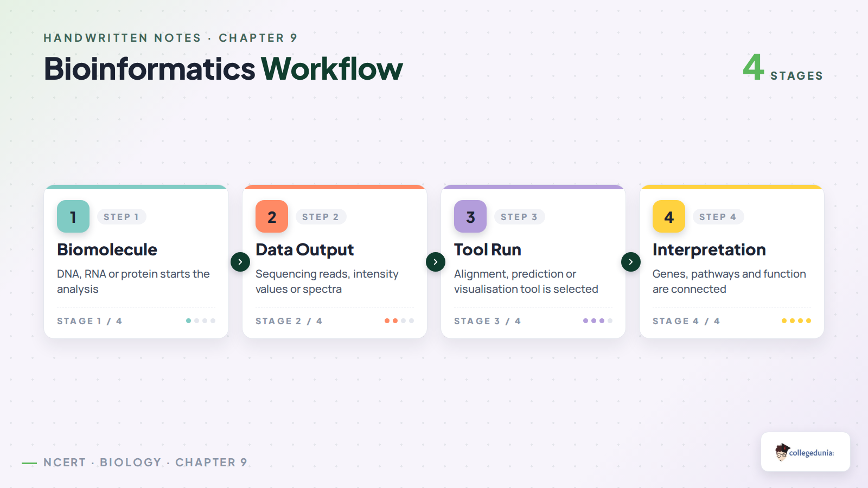Screen dimensions: 868x488
Task: Click text 'Sequencing reads, intensity values or spectra'
Action: 327,281
